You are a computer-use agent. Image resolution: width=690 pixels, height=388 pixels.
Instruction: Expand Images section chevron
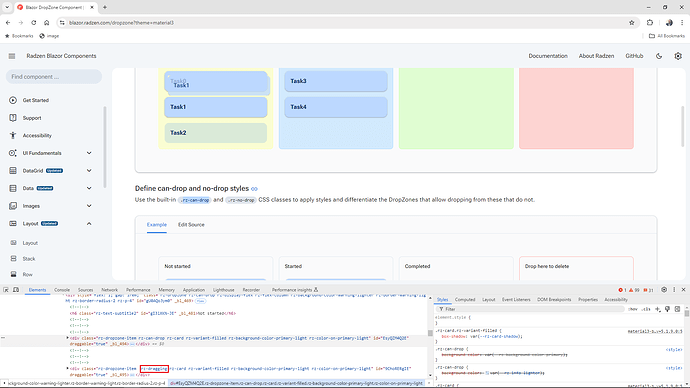tap(89, 206)
